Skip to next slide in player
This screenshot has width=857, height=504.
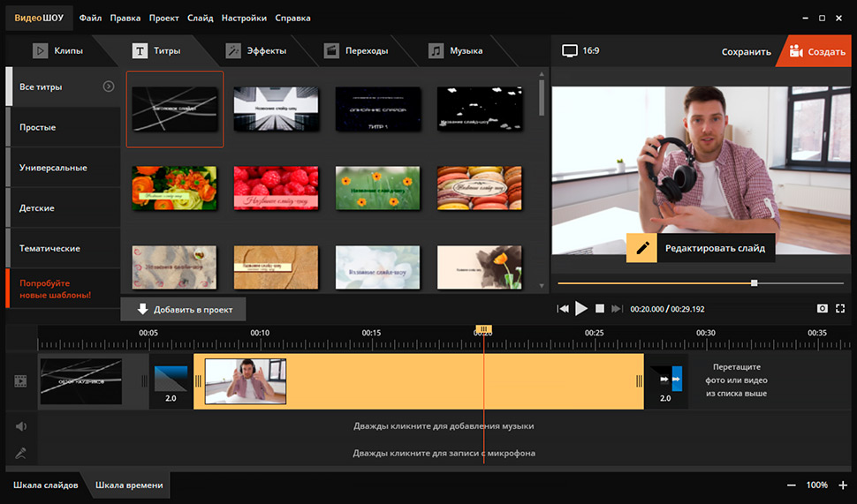tap(617, 309)
